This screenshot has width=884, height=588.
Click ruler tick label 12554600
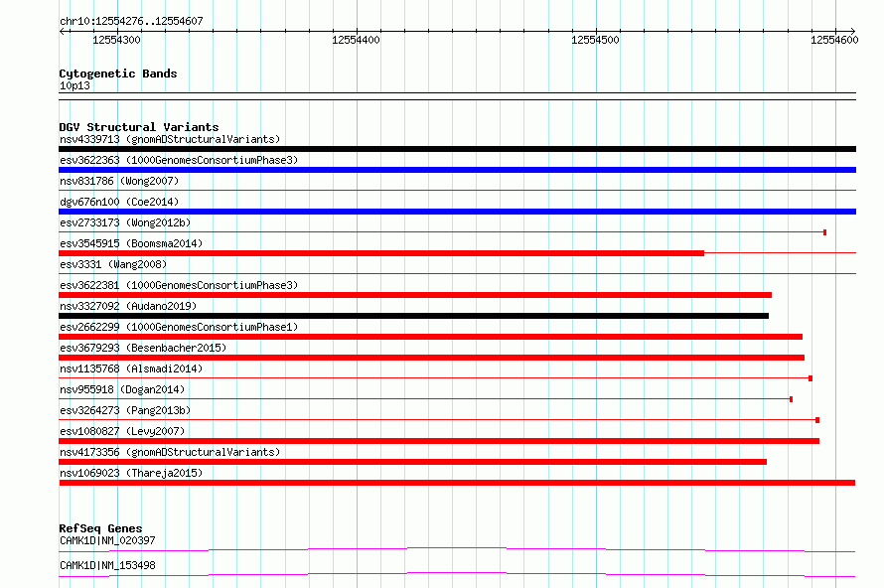tap(834, 40)
